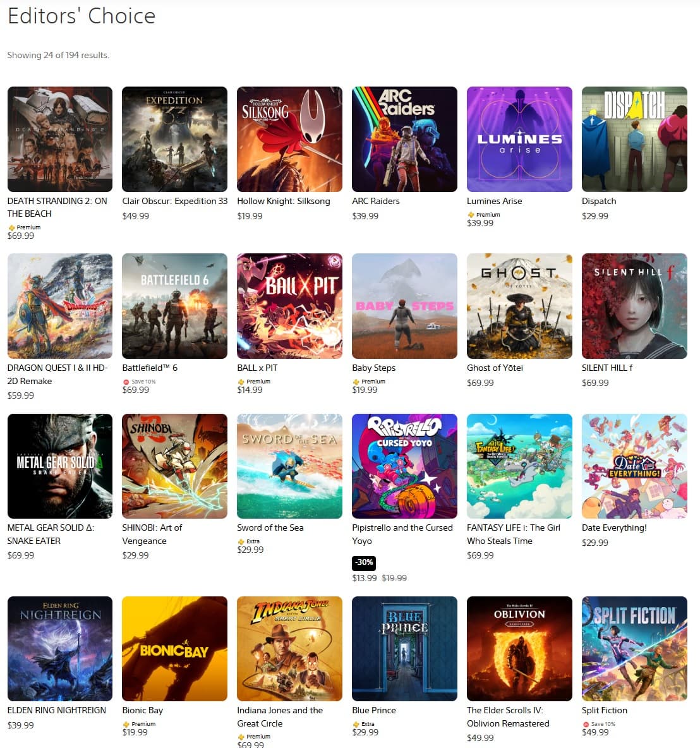Select the Date Everything! cover art

point(635,466)
